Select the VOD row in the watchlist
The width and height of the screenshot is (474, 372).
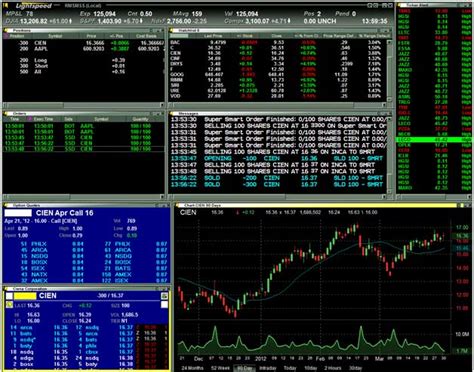tap(278, 96)
